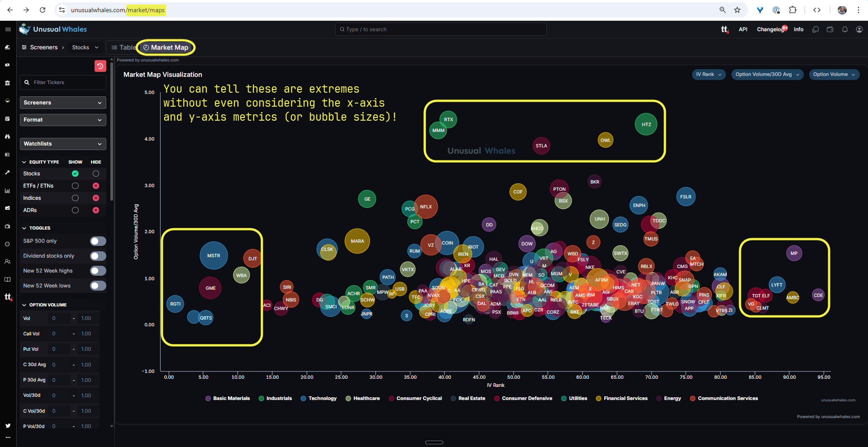The height and width of the screenshot is (447, 868).
Task: Open the Stocks breadcrumb dropdown
Action: pos(85,47)
